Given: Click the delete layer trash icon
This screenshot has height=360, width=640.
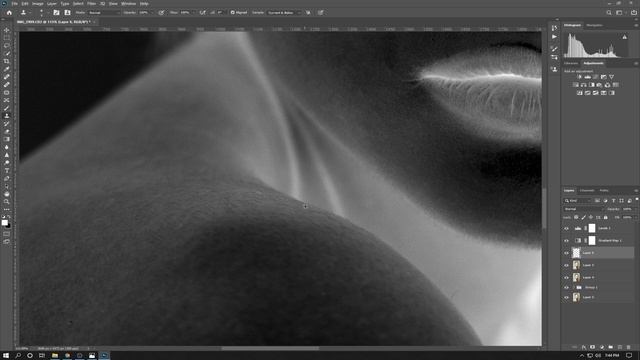Looking at the screenshot, I should [x=629, y=347].
